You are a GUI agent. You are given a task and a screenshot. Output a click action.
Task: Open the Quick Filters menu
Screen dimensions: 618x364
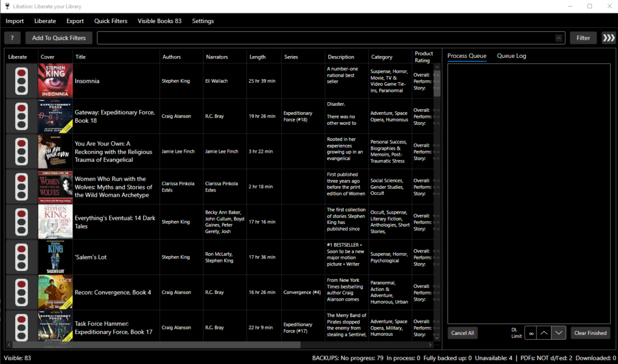pos(111,21)
